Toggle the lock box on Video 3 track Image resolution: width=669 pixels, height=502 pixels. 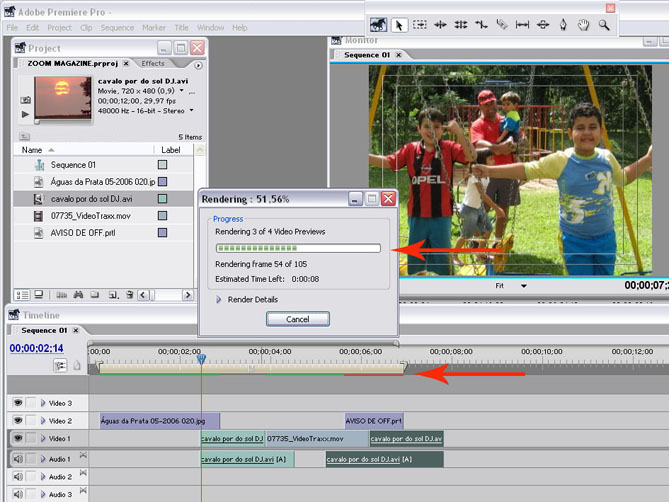coord(31,403)
